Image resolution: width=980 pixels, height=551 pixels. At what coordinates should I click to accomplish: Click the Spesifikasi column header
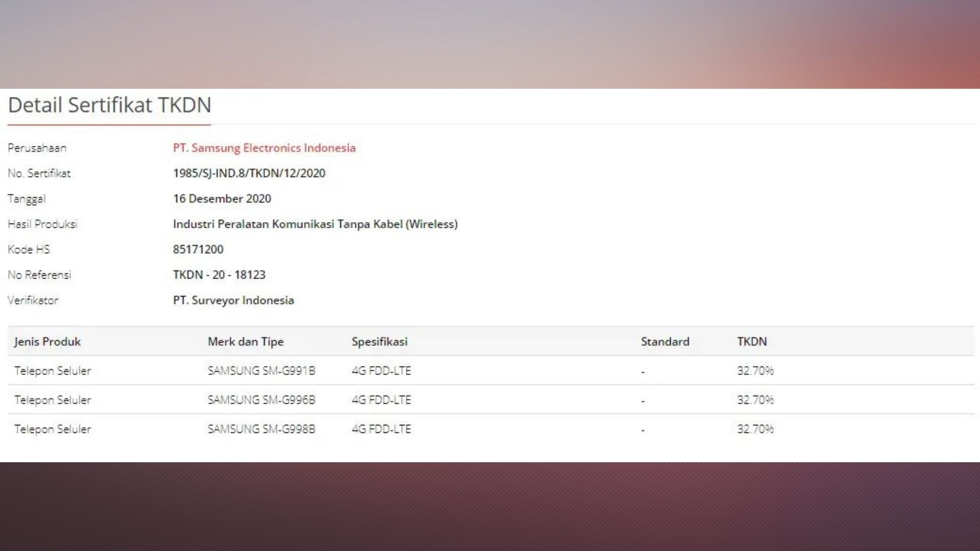(x=379, y=342)
